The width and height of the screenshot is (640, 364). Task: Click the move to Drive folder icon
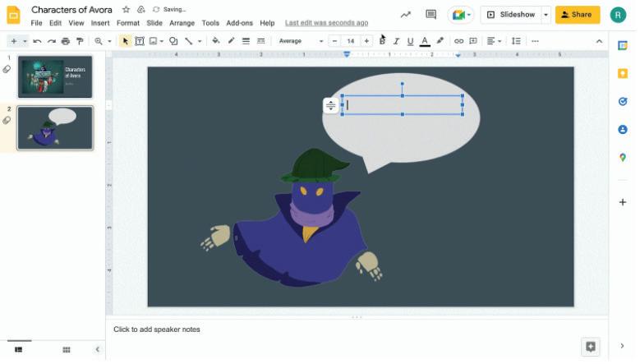click(x=140, y=9)
